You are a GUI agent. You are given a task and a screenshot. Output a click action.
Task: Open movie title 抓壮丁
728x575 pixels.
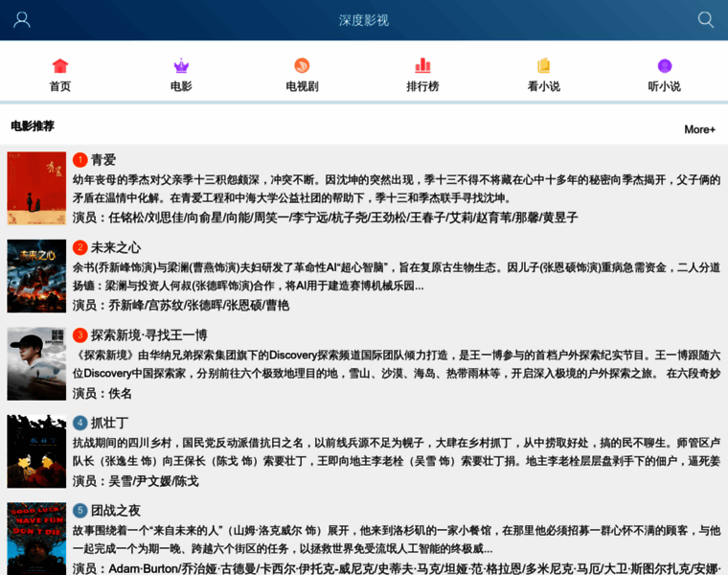109,424
